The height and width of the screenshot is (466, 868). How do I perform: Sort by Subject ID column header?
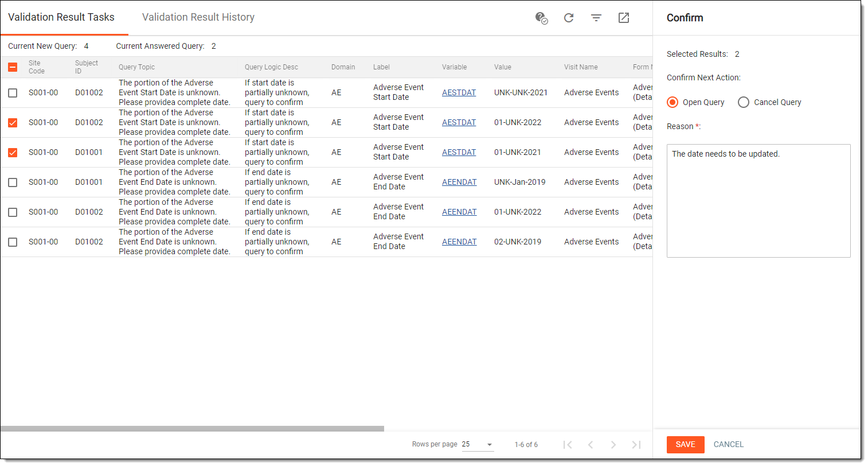click(87, 67)
